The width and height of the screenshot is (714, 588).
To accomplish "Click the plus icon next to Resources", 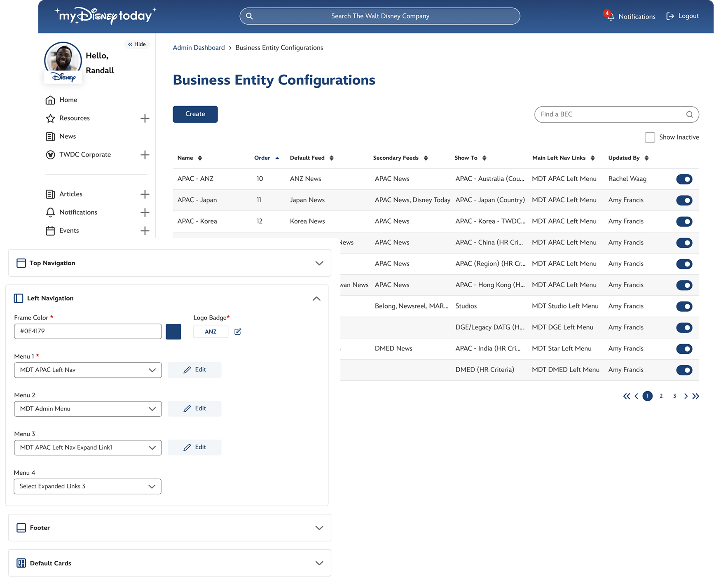I will pyautogui.click(x=145, y=118).
